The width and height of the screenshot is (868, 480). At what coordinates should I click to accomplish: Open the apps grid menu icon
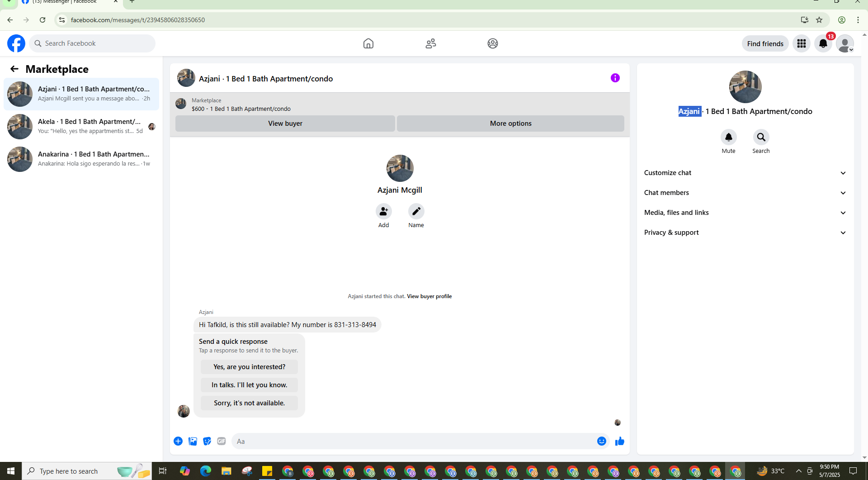click(802, 43)
